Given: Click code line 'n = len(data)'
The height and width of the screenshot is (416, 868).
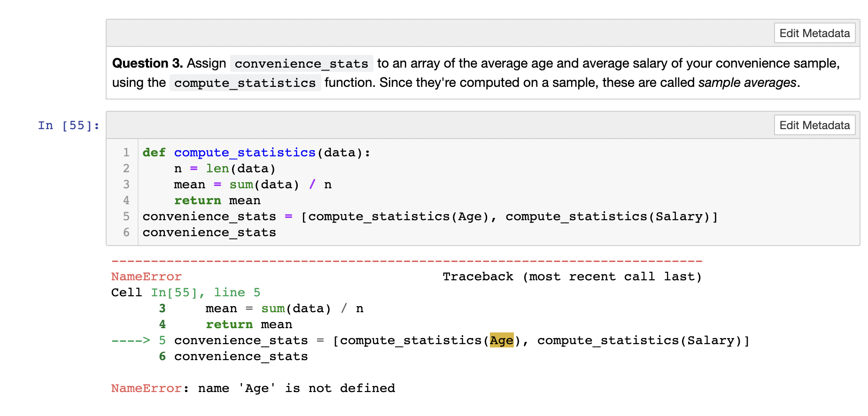Looking at the screenshot, I should pos(225,169).
